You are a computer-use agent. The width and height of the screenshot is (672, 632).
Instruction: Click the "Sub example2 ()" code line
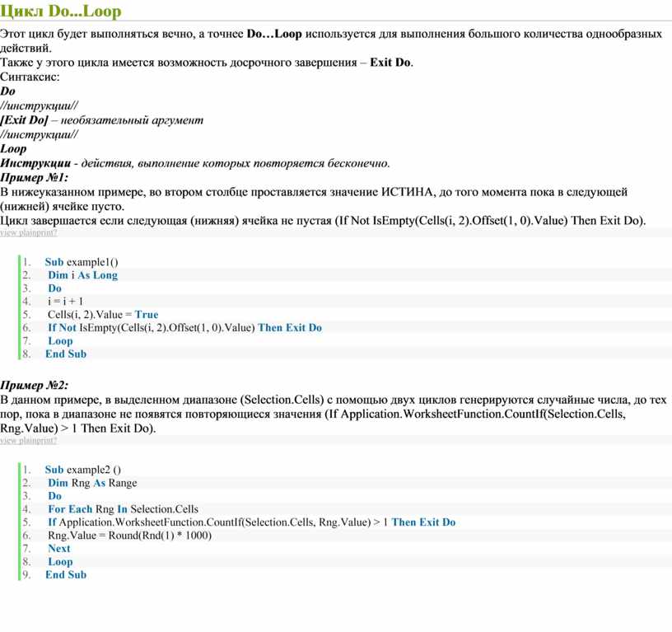[82, 470]
